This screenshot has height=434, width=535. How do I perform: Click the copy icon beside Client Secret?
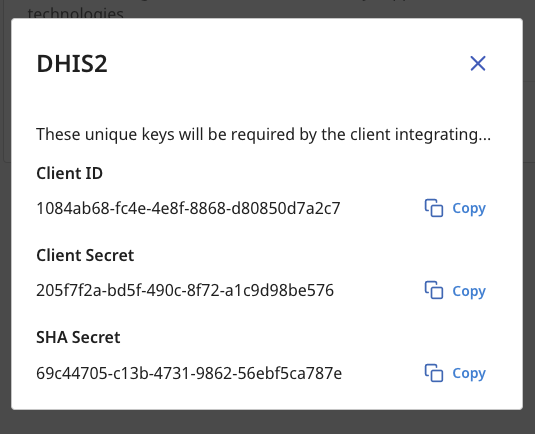[434, 290]
